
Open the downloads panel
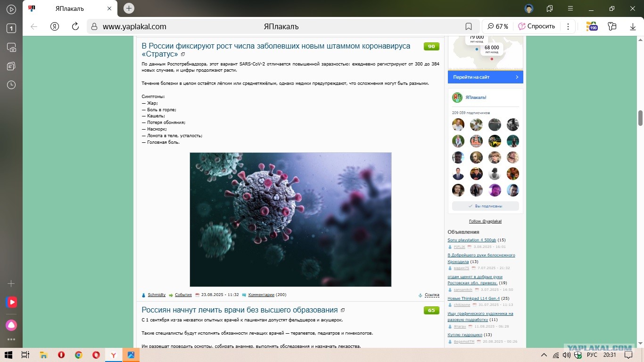(x=633, y=26)
